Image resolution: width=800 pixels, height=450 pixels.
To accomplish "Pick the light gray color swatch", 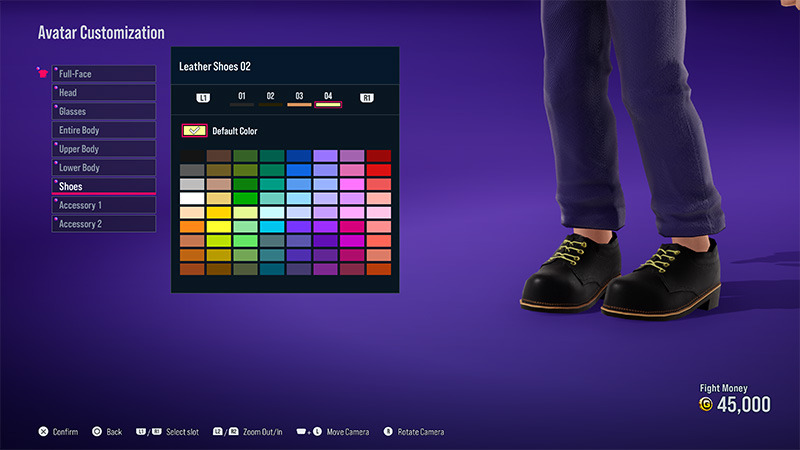I will 192,184.
